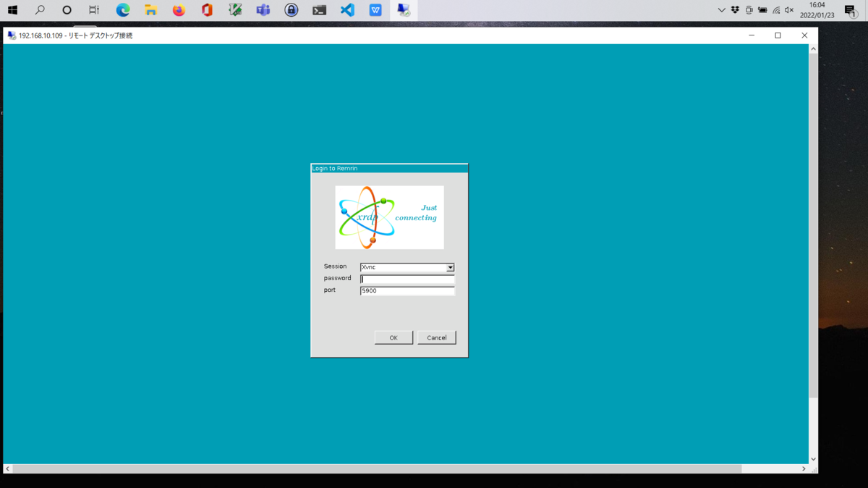This screenshot has width=868, height=488.
Task: Launch Firefox from the taskbar
Action: point(179,10)
